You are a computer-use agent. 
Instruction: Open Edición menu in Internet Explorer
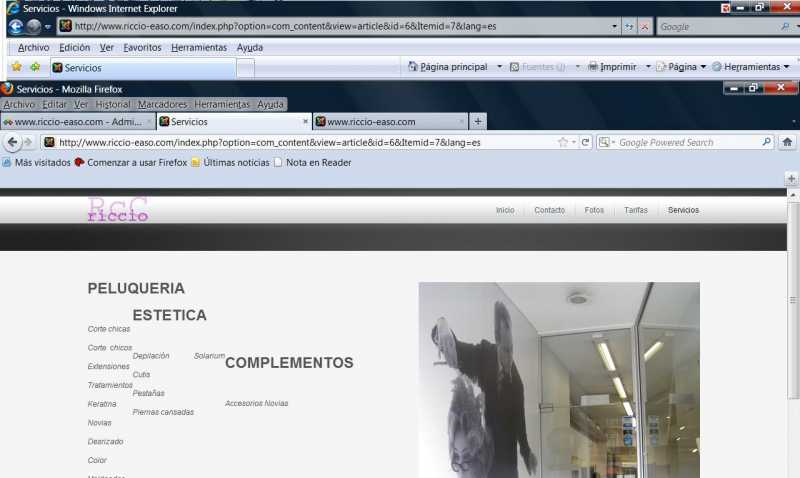[x=74, y=47]
